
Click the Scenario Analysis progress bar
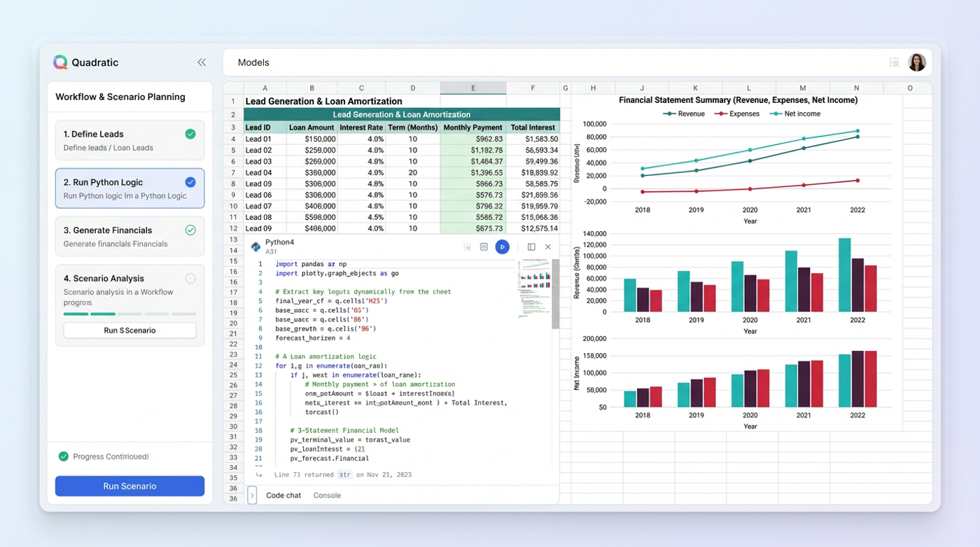[x=130, y=314]
